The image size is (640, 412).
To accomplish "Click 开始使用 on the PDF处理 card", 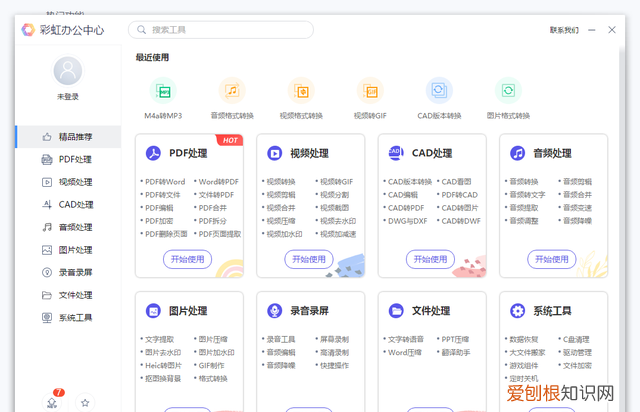I will click(187, 259).
